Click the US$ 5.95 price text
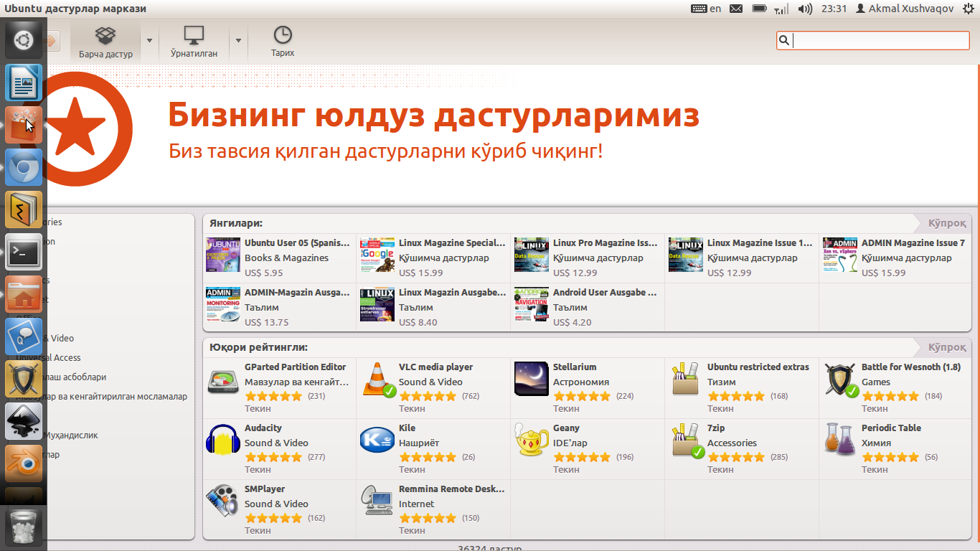This screenshot has height=551, width=980. [264, 273]
